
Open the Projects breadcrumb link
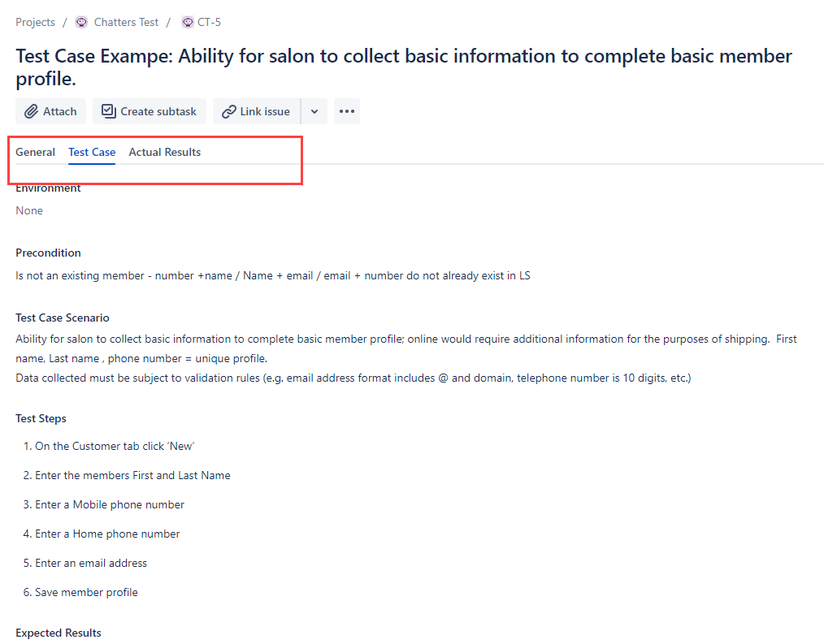(35, 22)
